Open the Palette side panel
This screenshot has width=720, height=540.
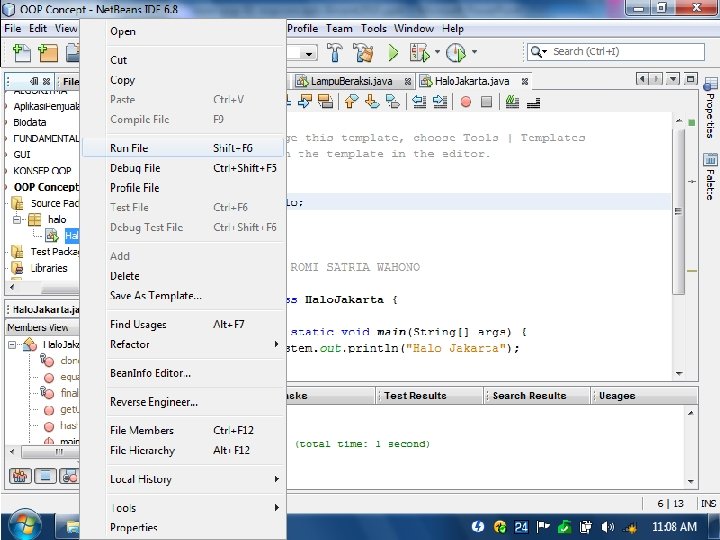coord(710,177)
